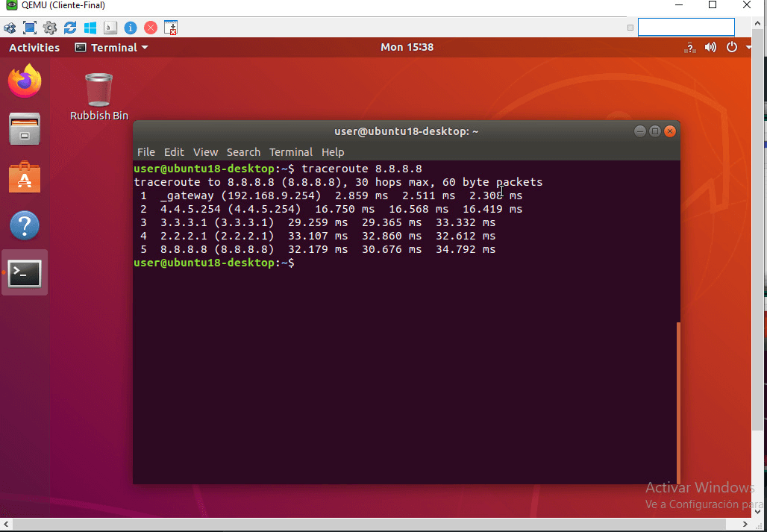Click the red disconnect circle icon
The image size is (767, 532).
[151, 28]
